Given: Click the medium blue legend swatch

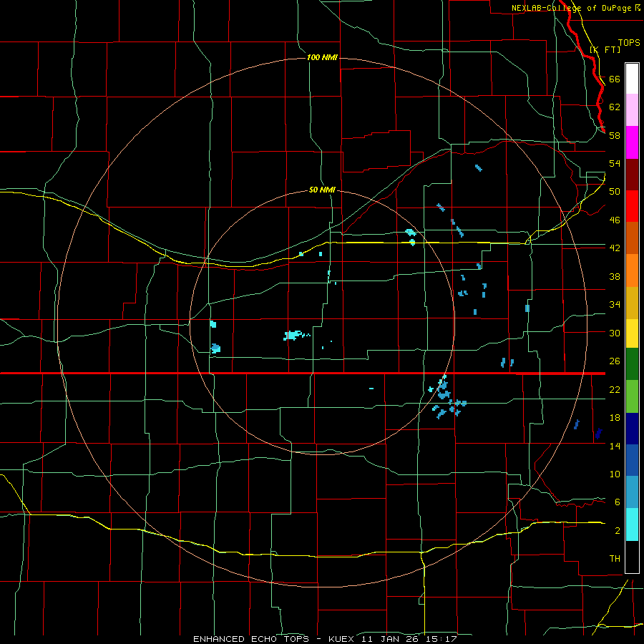Looking at the screenshot, I should point(632,460).
